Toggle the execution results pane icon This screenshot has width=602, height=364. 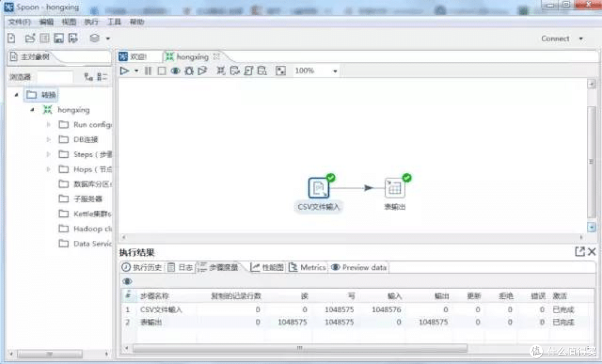[x=280, y=71]
